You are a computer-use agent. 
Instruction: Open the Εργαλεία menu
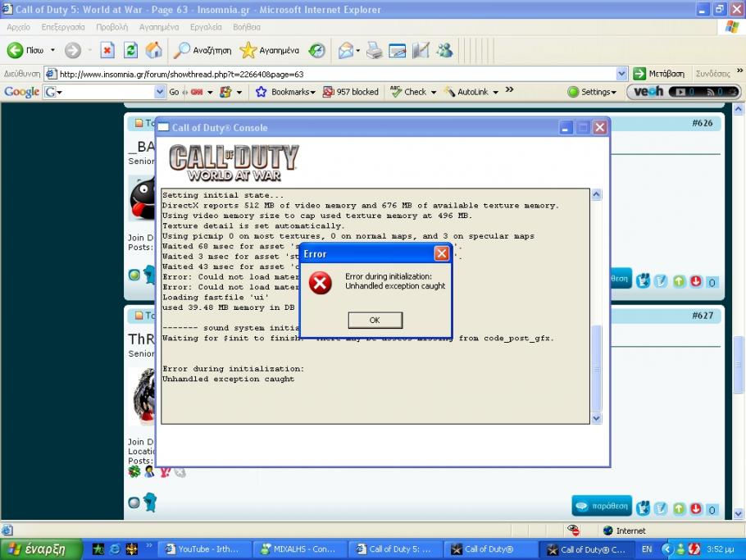206,27
